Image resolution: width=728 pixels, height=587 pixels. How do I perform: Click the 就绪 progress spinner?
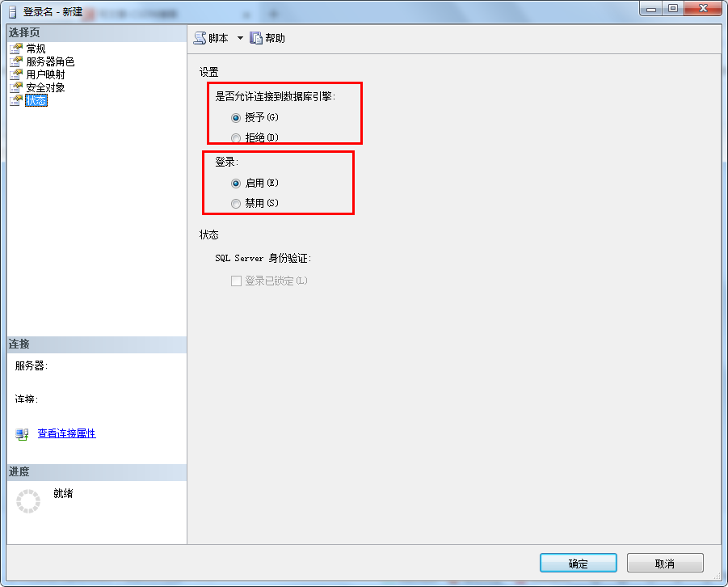coord(28,501)
